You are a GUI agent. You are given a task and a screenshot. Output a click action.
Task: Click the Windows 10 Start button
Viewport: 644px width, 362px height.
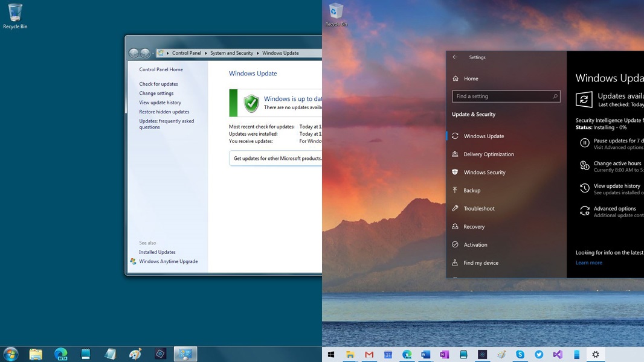[x=331, y=355]
